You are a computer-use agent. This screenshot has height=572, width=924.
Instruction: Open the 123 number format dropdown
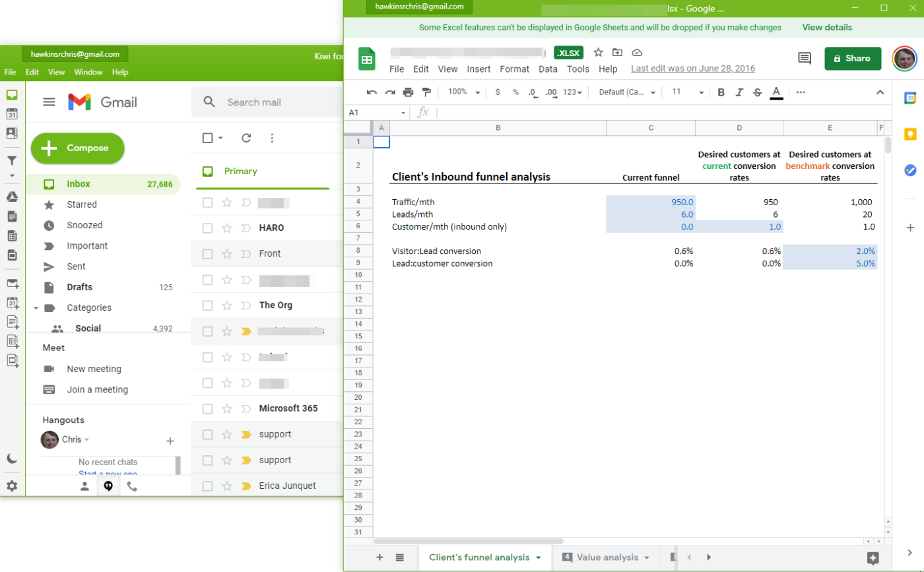coord(572,92)
